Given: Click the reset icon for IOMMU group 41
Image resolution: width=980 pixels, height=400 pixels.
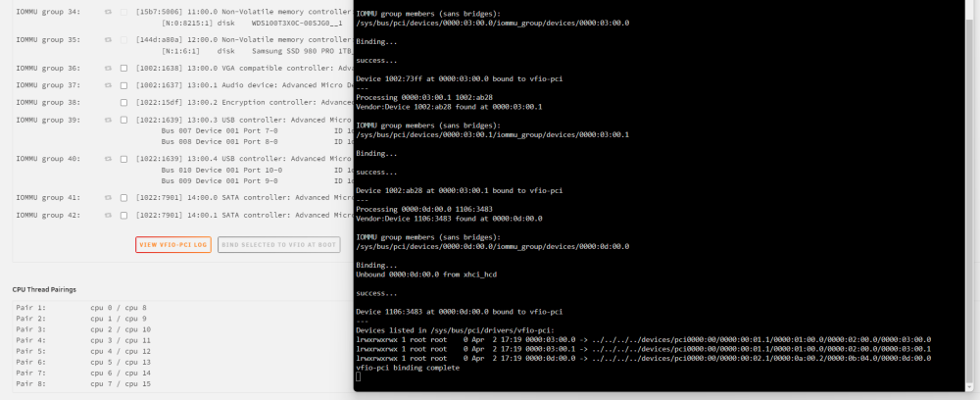Looking at the screenshot, I should point(108,198).
